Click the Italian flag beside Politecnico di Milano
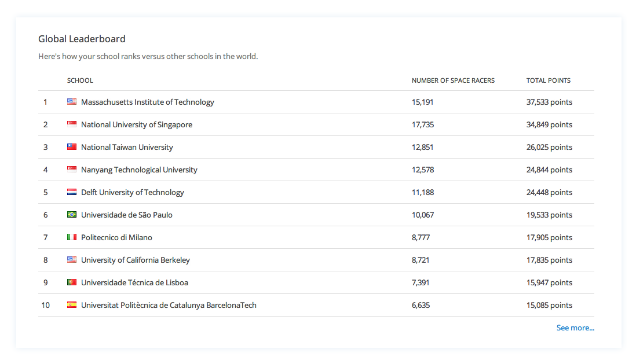The height and width of the screenshot is (364, 636). point(72,237)
